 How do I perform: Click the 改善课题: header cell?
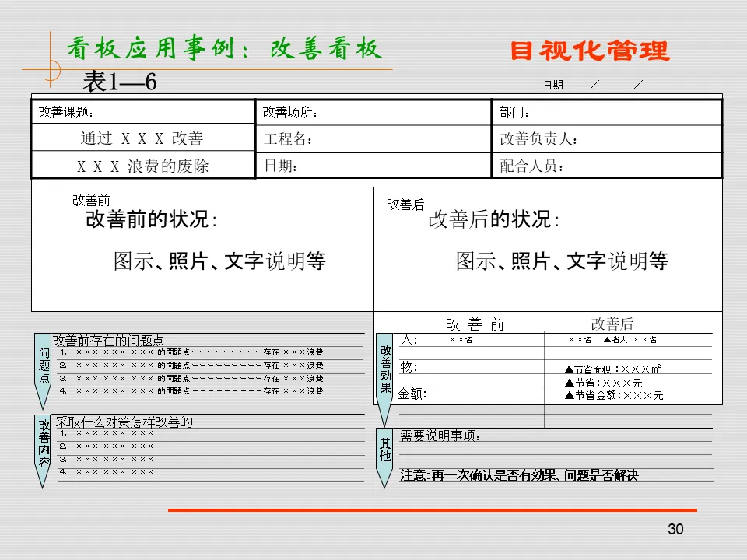tap(143, 112)
